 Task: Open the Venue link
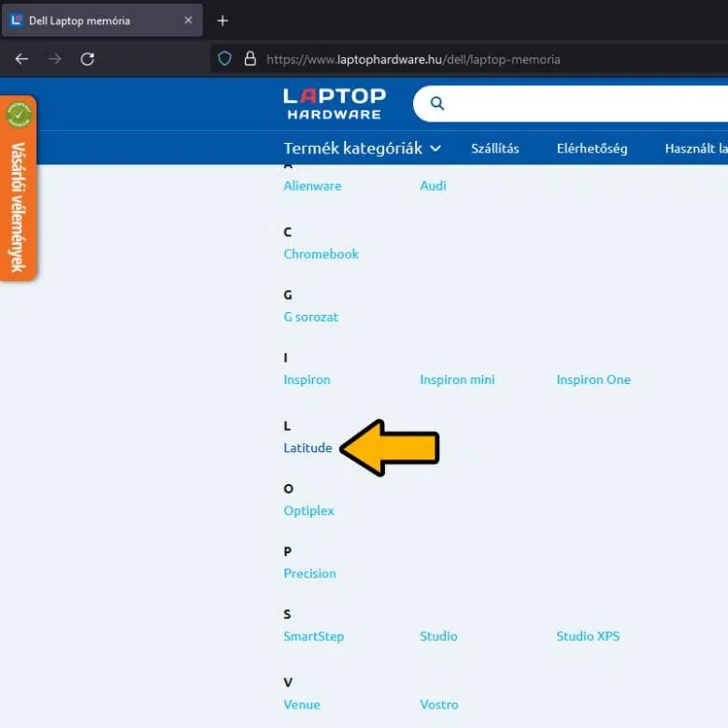coord(302,705)
